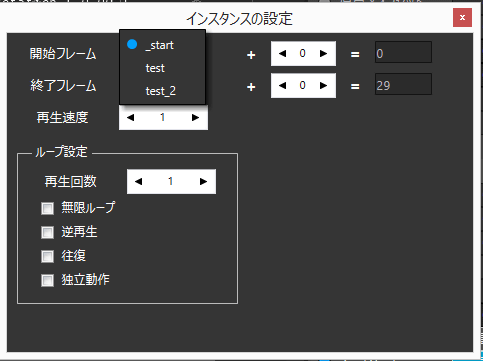Enable the 独立動作 checkbox

(47, 280)
